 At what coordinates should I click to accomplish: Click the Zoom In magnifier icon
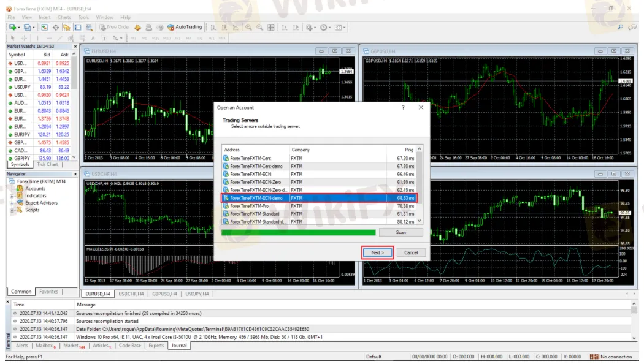pos(248,27)
